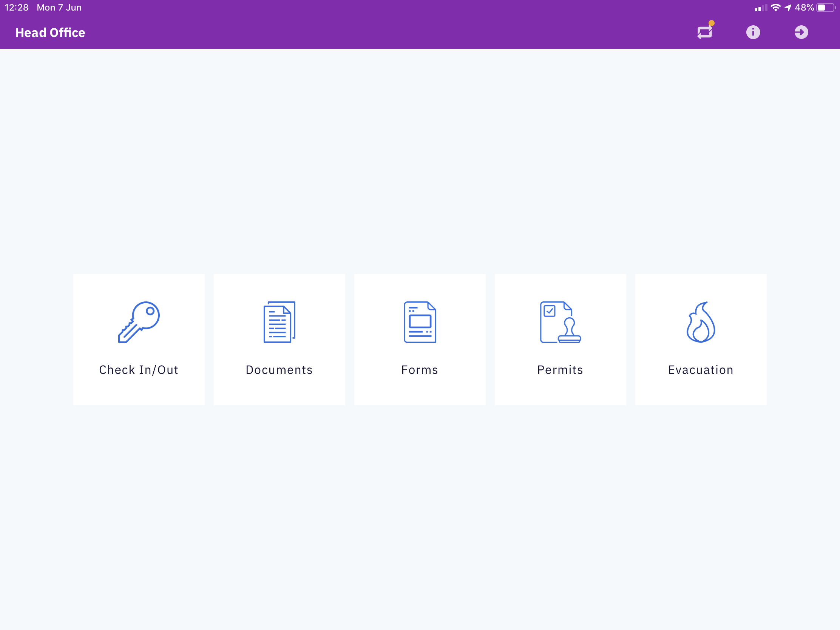The height and width of the screenshot is (630, 840).
Task: Tap the logout arrow circle icon
Action: point(801,32)
